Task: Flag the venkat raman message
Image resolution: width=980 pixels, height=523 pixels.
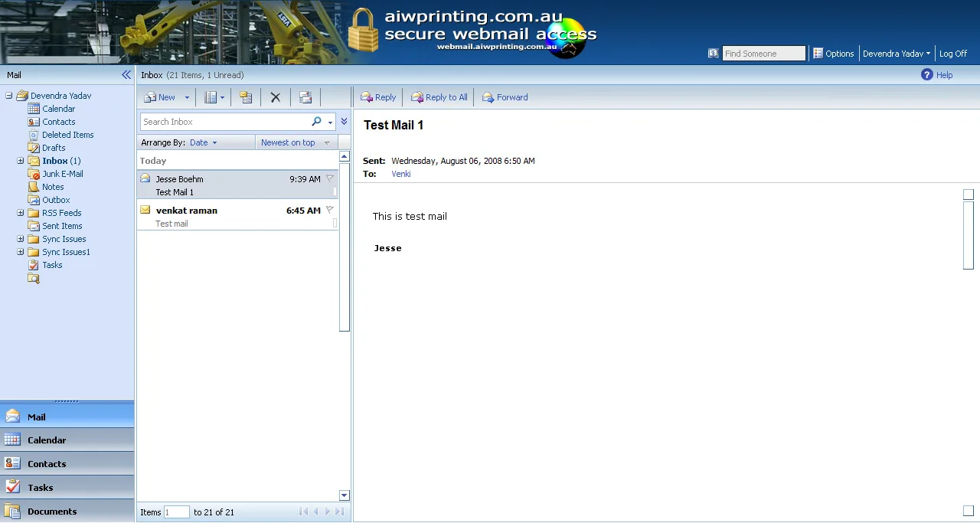Action: tap(330, 210)
